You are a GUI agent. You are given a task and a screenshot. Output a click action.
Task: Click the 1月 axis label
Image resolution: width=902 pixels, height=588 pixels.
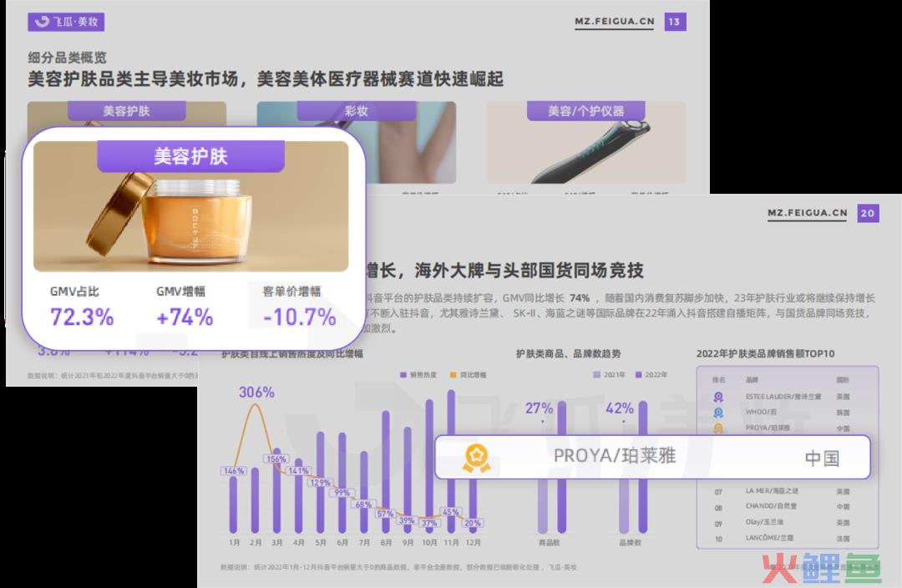(x=234, y=543)
